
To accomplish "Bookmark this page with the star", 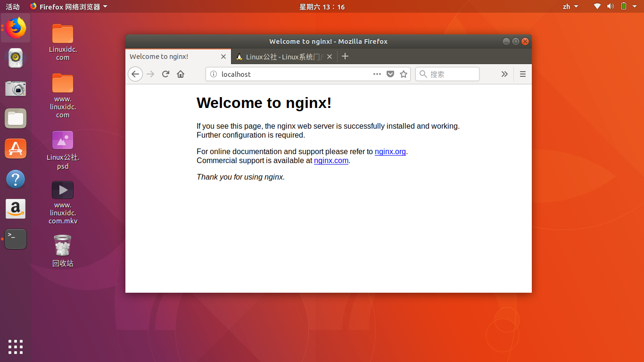I will pos(404,74).
